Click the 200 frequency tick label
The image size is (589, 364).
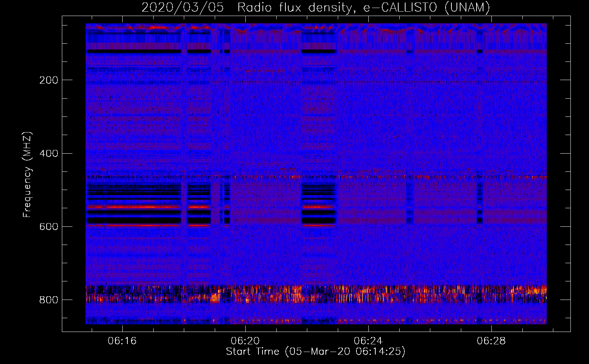49,80
